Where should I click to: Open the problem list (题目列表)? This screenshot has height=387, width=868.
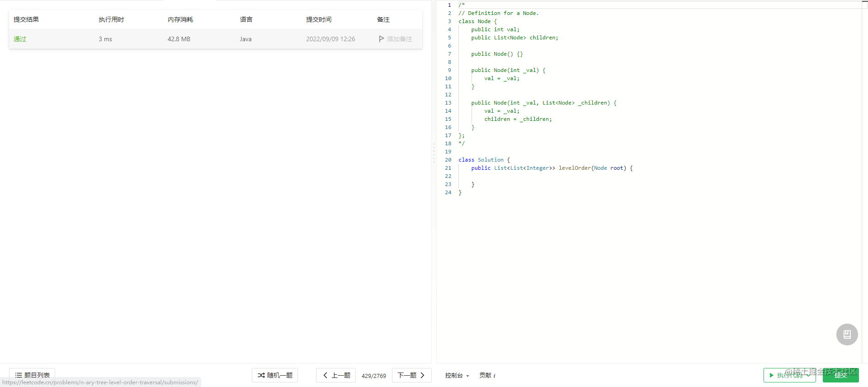[x=32, y=375]
